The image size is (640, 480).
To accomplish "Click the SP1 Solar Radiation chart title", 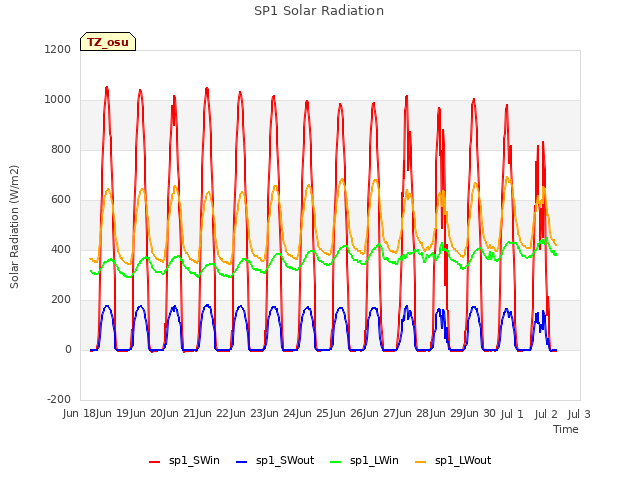I will click(319, 11).
